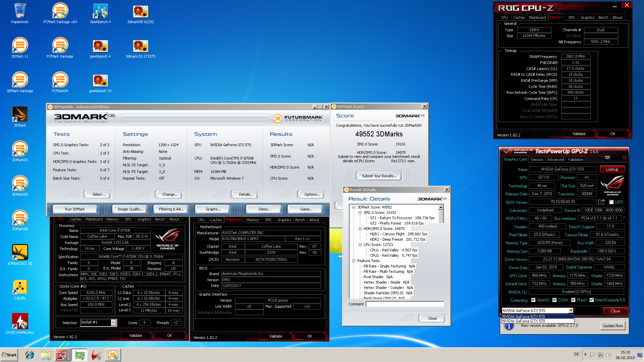Screen dimensions: 644x362
Task: Collapse the Feature Tests tree node
Action: 354,261
